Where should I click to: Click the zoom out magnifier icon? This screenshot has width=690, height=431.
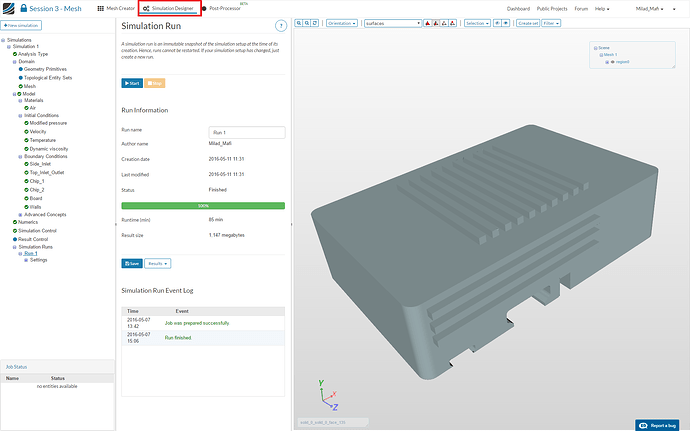click(x=307, y=22)
